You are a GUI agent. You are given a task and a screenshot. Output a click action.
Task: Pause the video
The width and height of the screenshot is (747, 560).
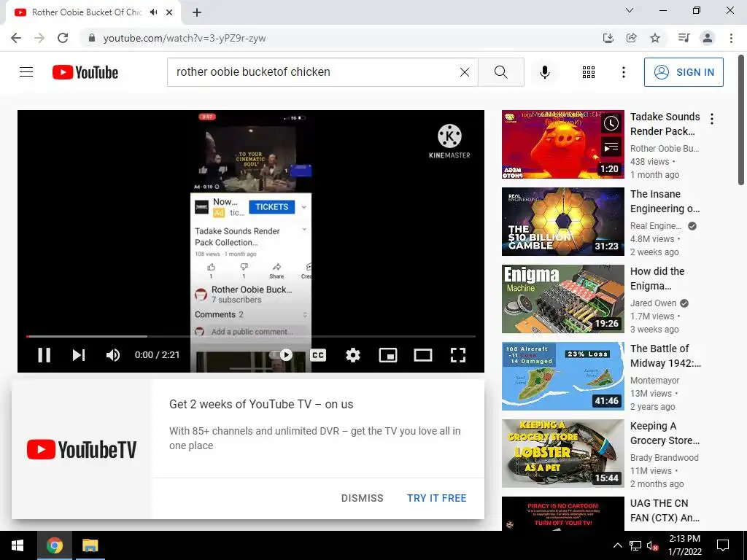pos(44,355)
